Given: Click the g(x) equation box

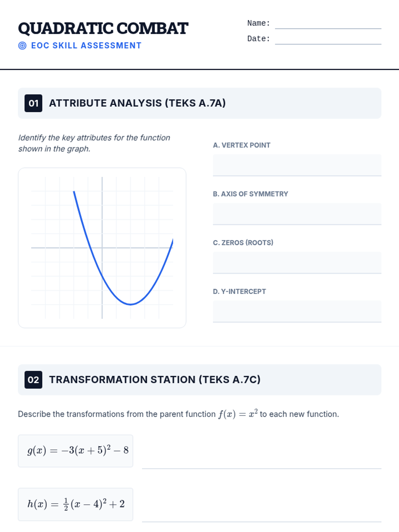Looking at the screenshot, I should (75, 451).
